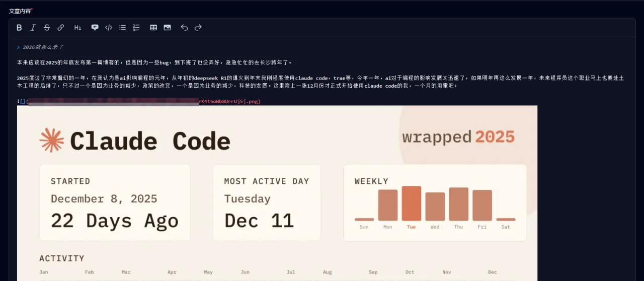The height and width of the screenshot is (281, 644).
Task: Insert an image with picture icon
Action: (167, 28)
